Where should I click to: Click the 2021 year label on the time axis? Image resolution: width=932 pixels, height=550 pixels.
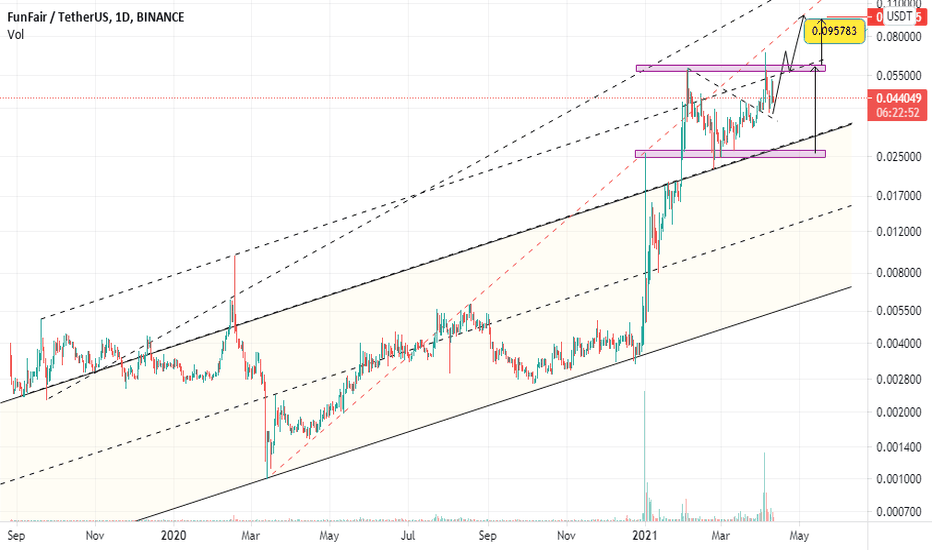[645, 536]
